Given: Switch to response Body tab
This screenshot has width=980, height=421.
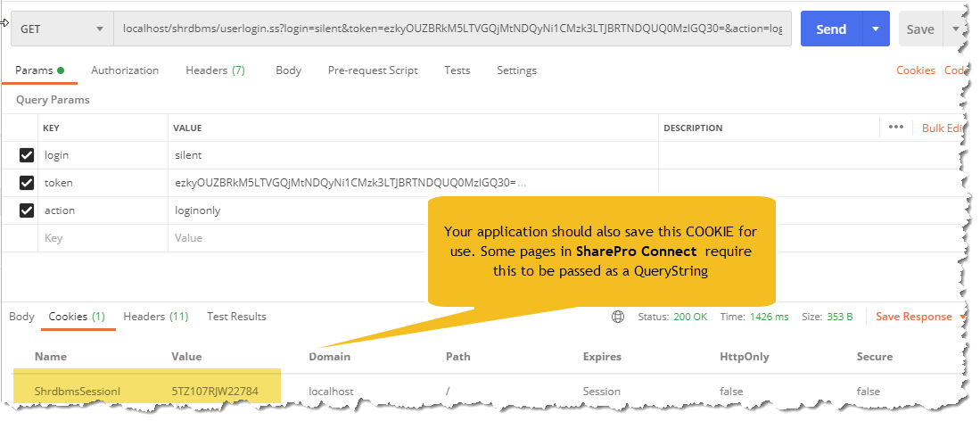Looking at the screenshot, I should pyautogui.click(x=21, y=317).
